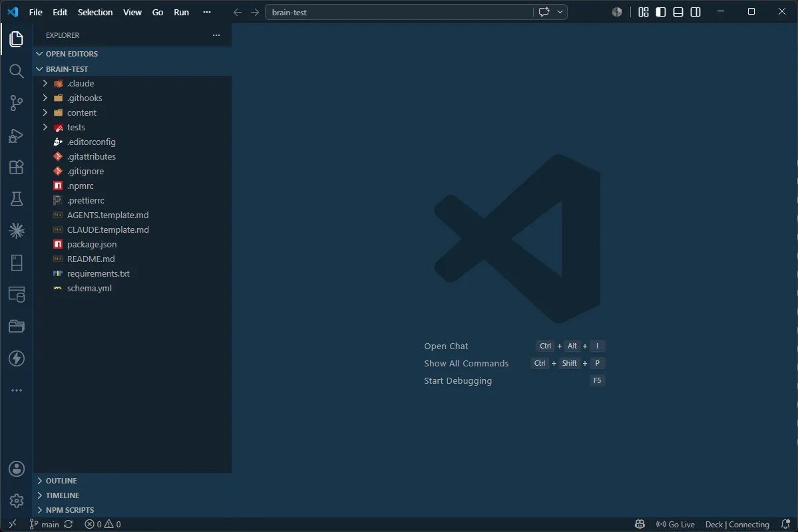The width and height of the screenshot is (798, 532).
Task: Click the synchronize changes icon in status bar
Action: [68, 525]
